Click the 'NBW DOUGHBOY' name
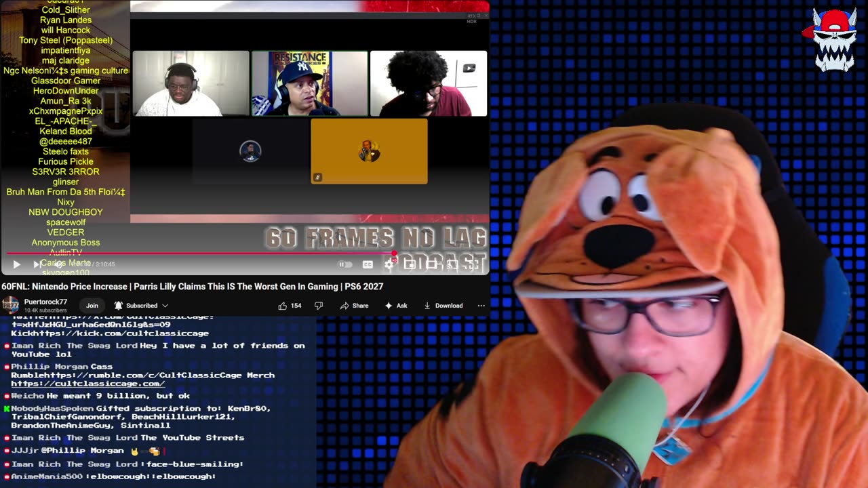The height and width of the screenshot is (488, 868). pos(66,212)
